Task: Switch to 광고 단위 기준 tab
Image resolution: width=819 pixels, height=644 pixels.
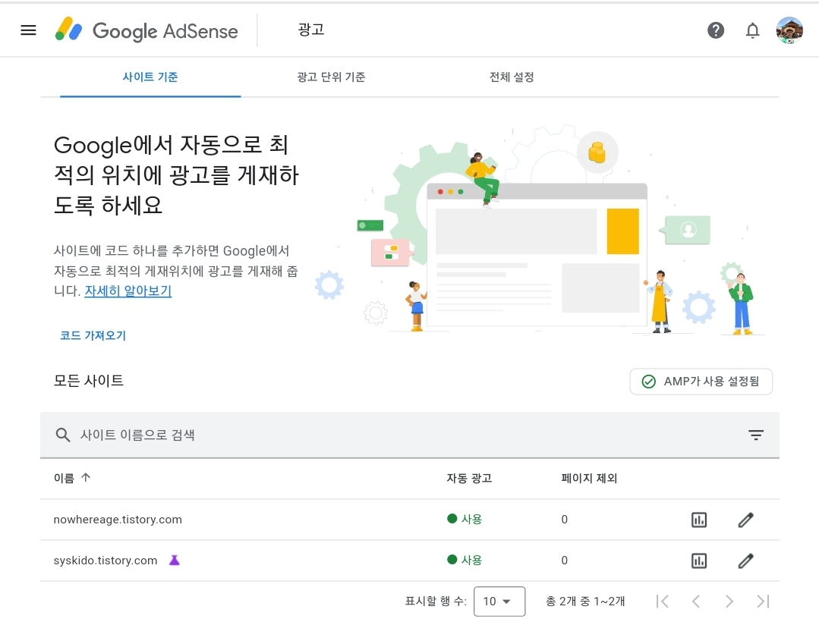Action: [331, 77]
